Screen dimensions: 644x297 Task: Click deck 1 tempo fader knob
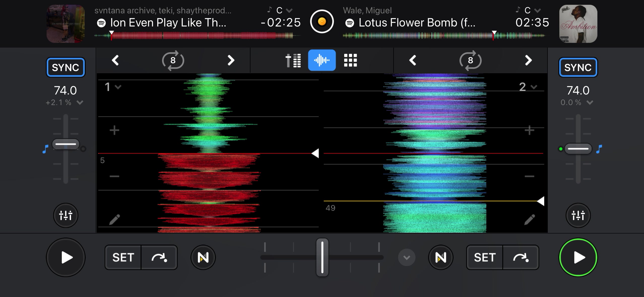pyautogui.click(x=66, y=144)
